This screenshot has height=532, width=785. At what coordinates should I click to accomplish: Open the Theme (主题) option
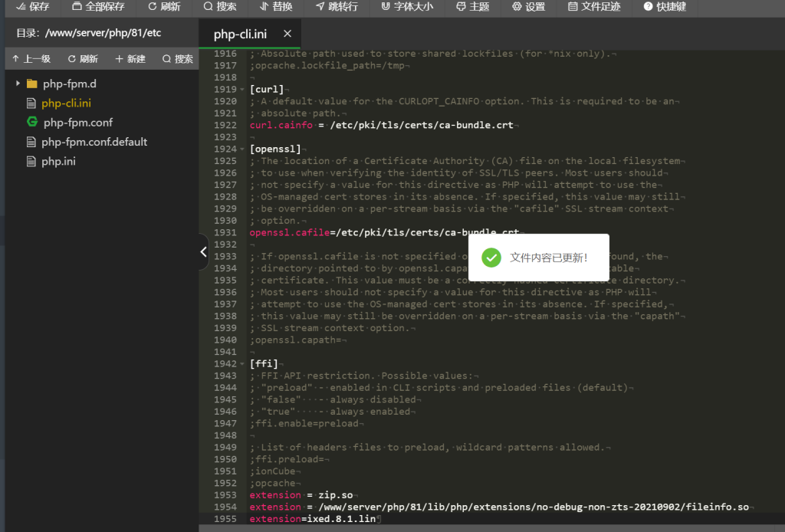(472, 7)
